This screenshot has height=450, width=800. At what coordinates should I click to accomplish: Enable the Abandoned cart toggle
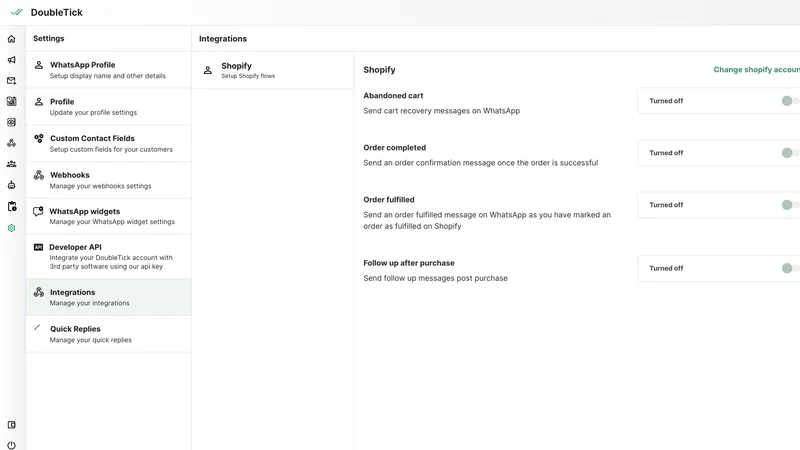click(789, 101)
